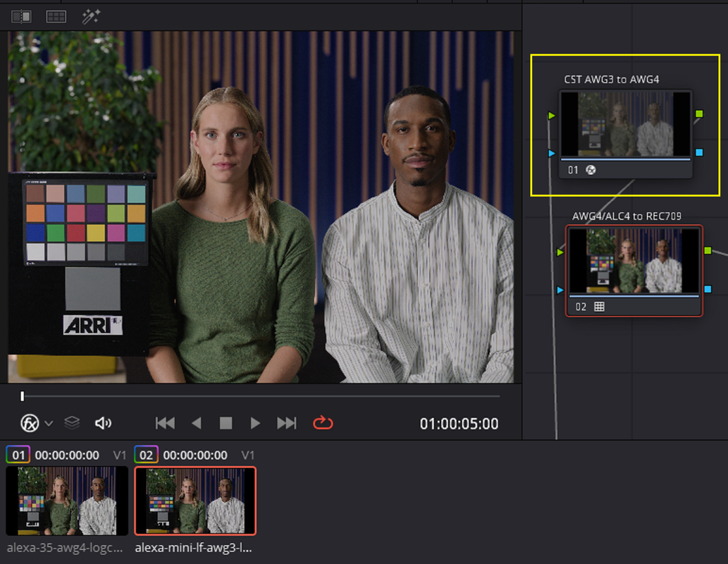The height and width of the screenshot is (564, 728).
Task: Stop playback
Action: [226, 423]
